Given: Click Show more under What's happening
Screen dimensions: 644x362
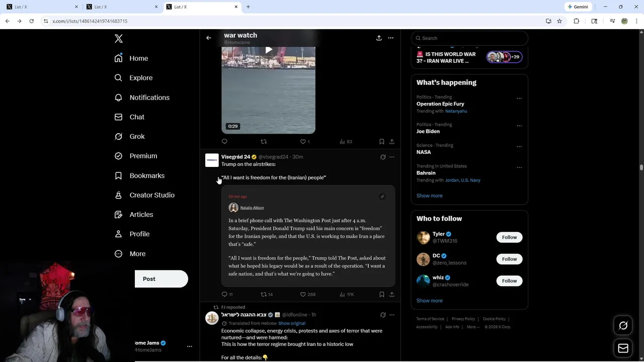Looking at the screenshot, I should [x=430, y=196].
